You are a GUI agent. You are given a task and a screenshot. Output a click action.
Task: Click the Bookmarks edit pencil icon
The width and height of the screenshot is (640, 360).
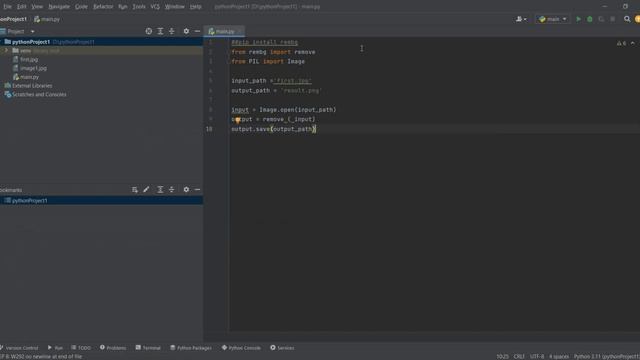click(x=146, y=189)
